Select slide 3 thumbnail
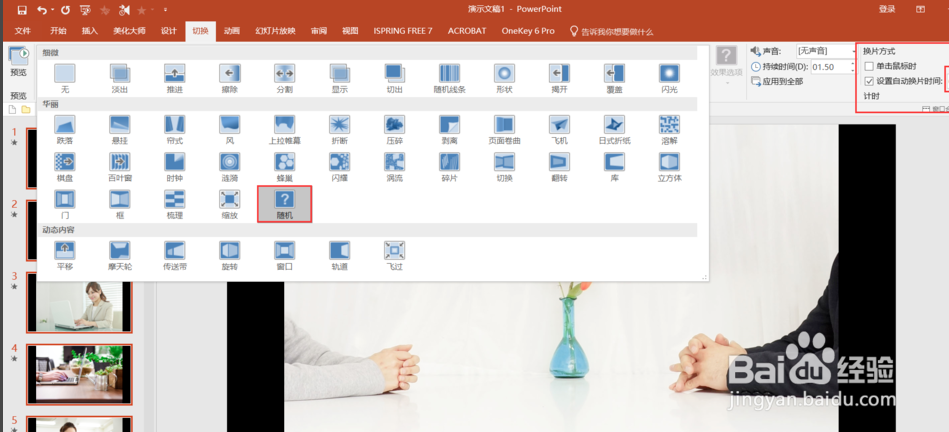The width and height of the screenshot is (949, 432). click(x=79, y=306)
